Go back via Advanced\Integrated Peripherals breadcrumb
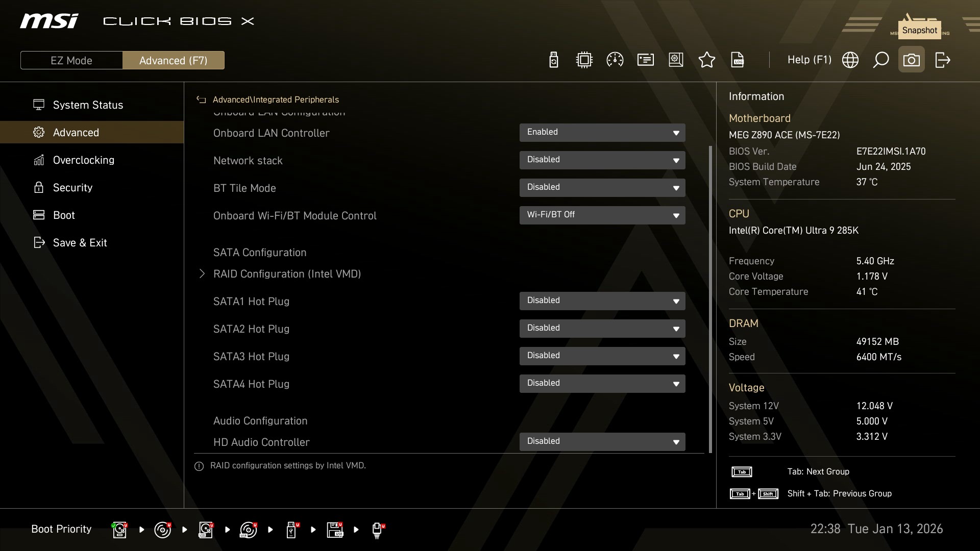The height and width of the screenshot is (551, 980). pyautogui.click(x=201, y=99)
